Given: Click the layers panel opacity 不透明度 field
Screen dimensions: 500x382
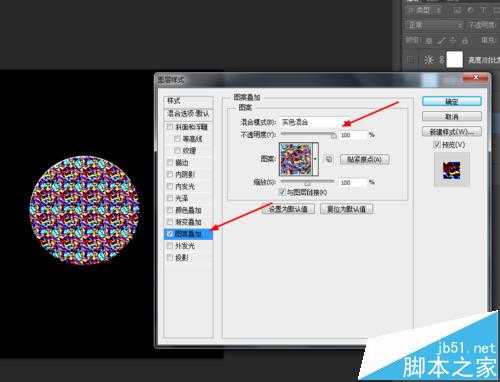Looking at the screenshot, I should point(483,25).
